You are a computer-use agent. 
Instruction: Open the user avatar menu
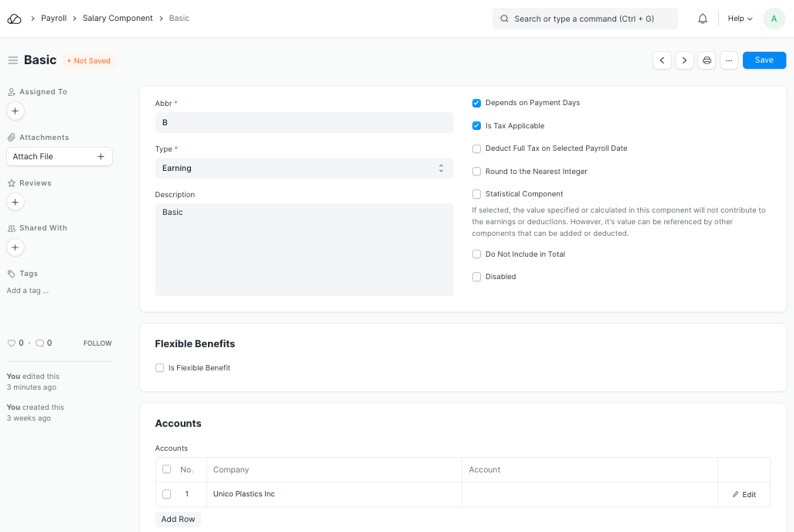(774, 19)
